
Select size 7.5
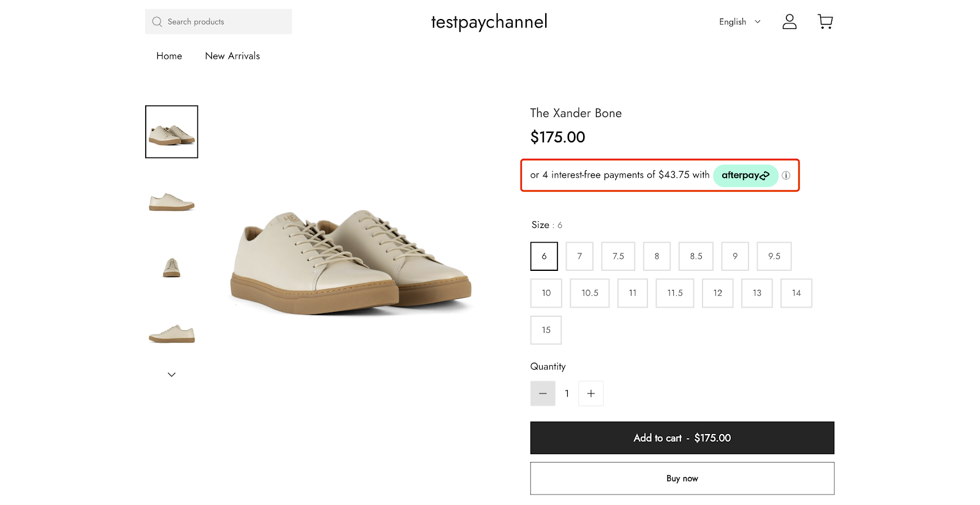pos(618,256)
